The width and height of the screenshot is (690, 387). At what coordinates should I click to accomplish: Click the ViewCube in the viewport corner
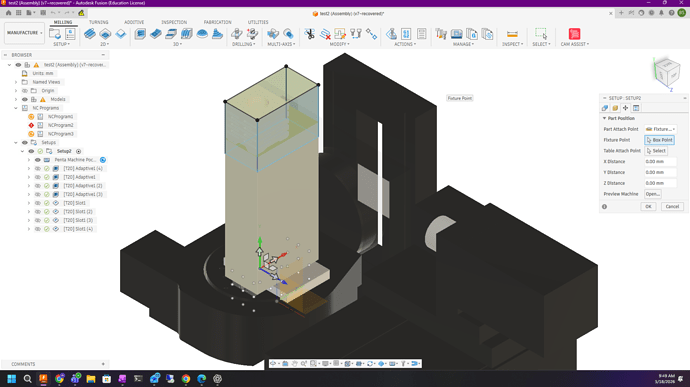[x=667, y=73]
